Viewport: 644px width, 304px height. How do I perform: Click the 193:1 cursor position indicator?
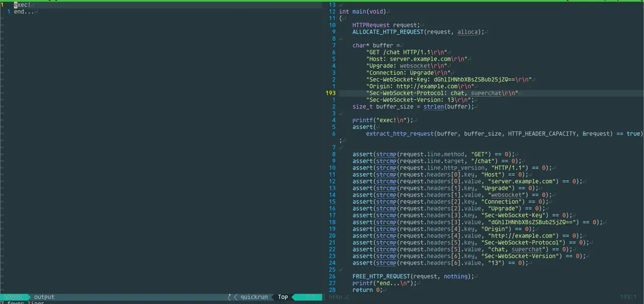click(628, 297)
